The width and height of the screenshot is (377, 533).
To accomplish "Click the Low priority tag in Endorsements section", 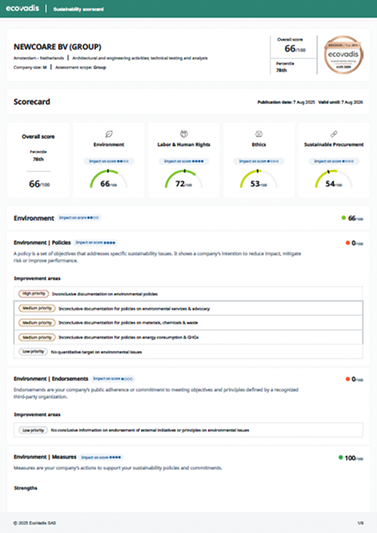I will [x=33, y=430].
